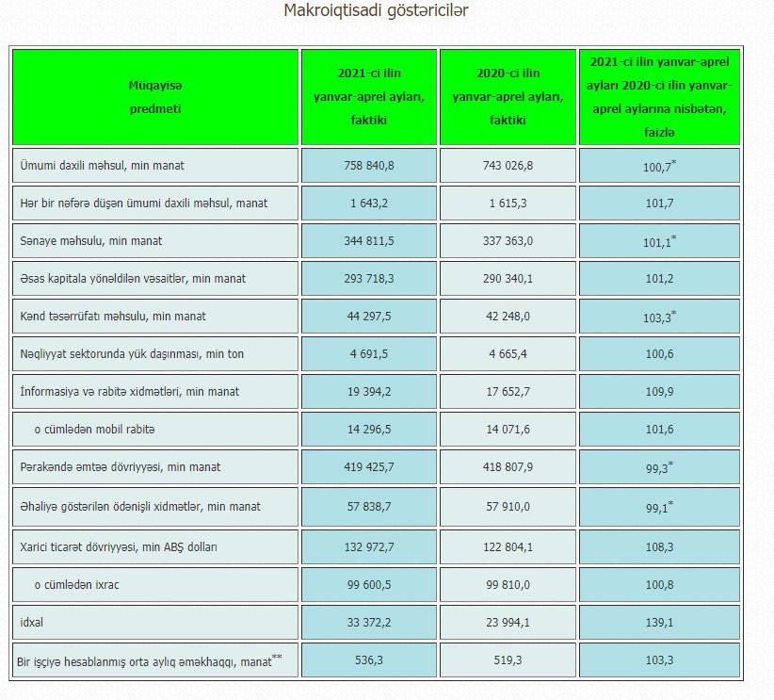Select the 'Nəqliyyat sektorunda yük daşınması' row label
The image size is (774, 700).
coord(131,354)
